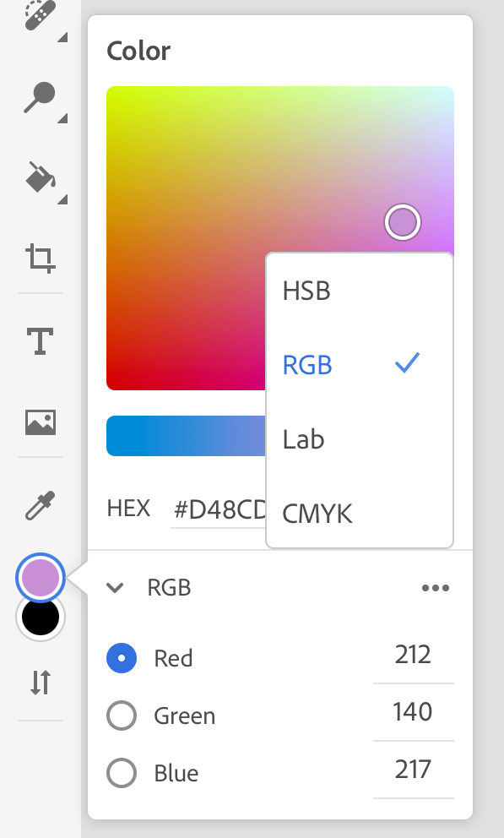Select the Red channel radio button
This screenshot has height=838, width=504.
(121, 657)
